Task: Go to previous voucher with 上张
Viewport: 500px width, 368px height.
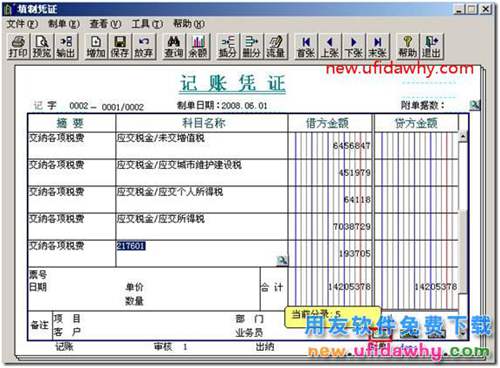Action: (330, 47)
